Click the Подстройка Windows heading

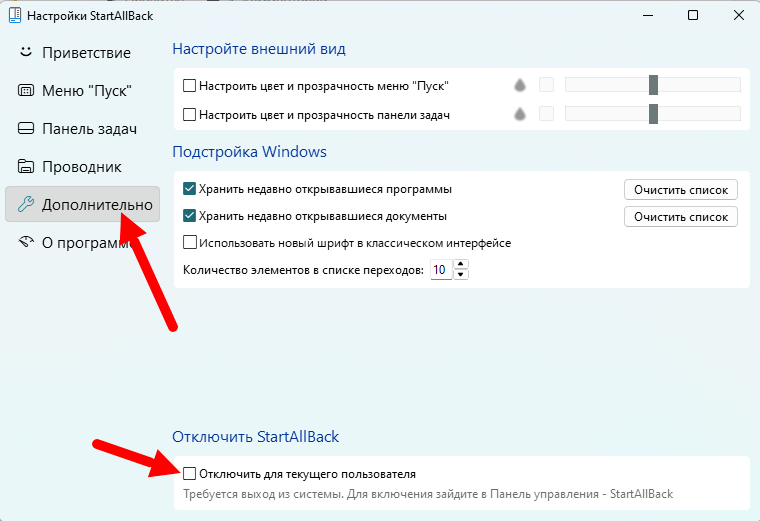point(250,152)
